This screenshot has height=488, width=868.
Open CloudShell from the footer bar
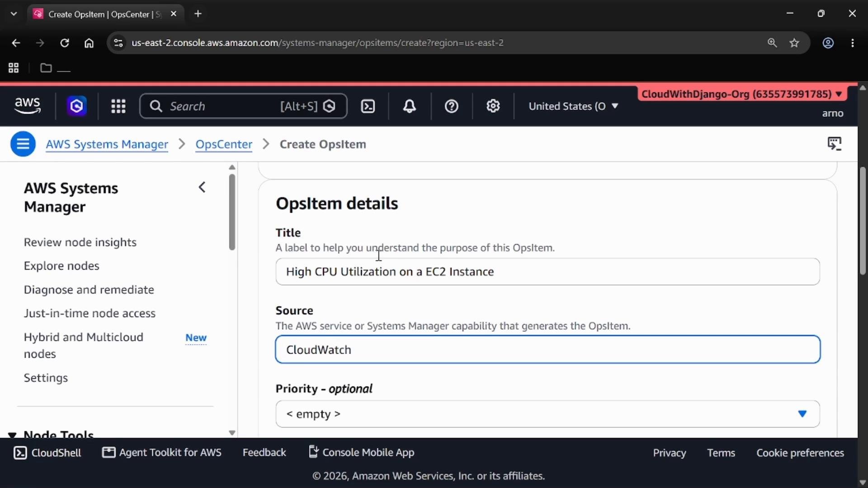[x=47, y=453]
